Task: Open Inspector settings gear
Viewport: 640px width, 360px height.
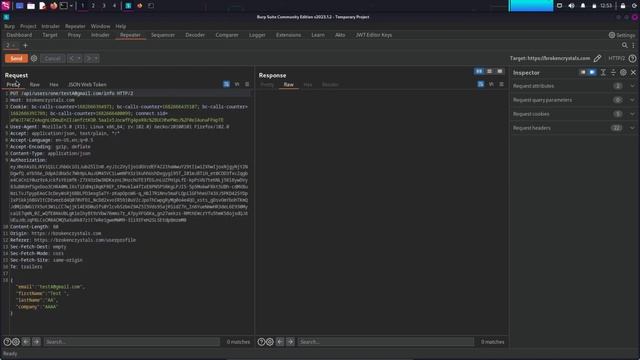Action: (623, 72)
